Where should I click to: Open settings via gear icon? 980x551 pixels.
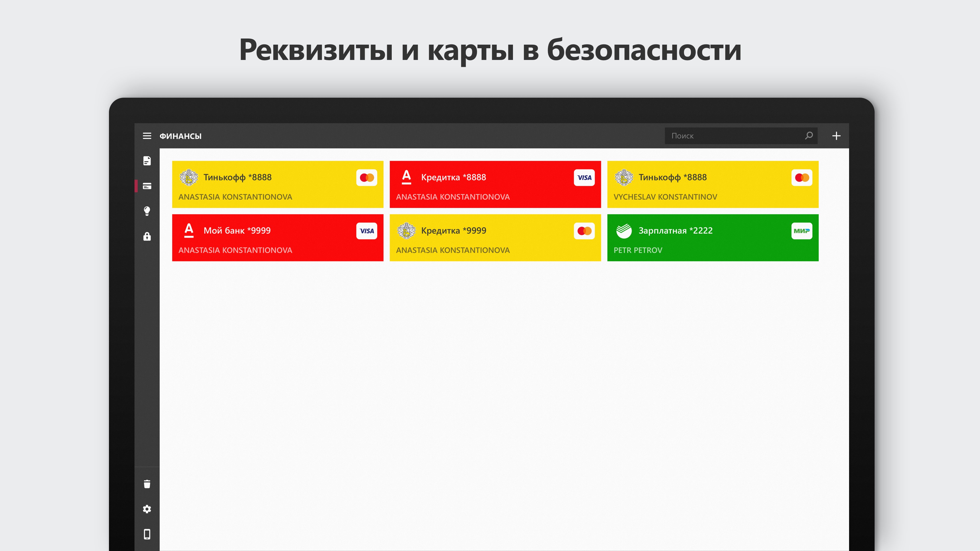tap(147, 509)
